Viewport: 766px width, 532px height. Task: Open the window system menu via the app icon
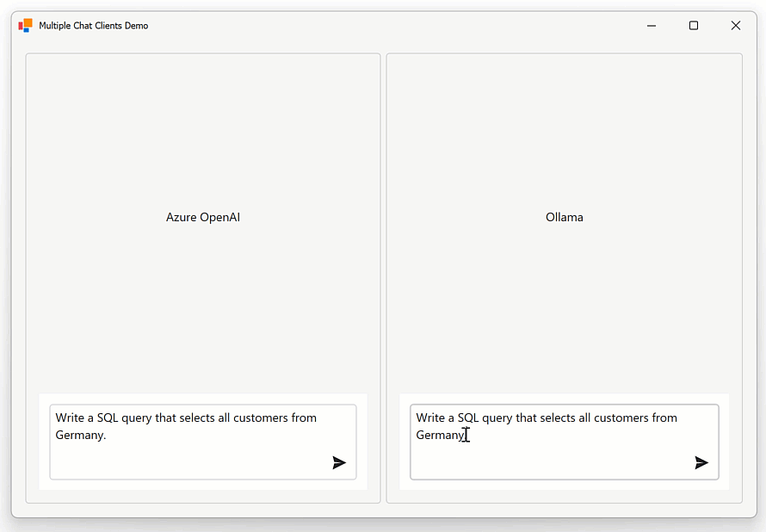click(x=25, y=25)
